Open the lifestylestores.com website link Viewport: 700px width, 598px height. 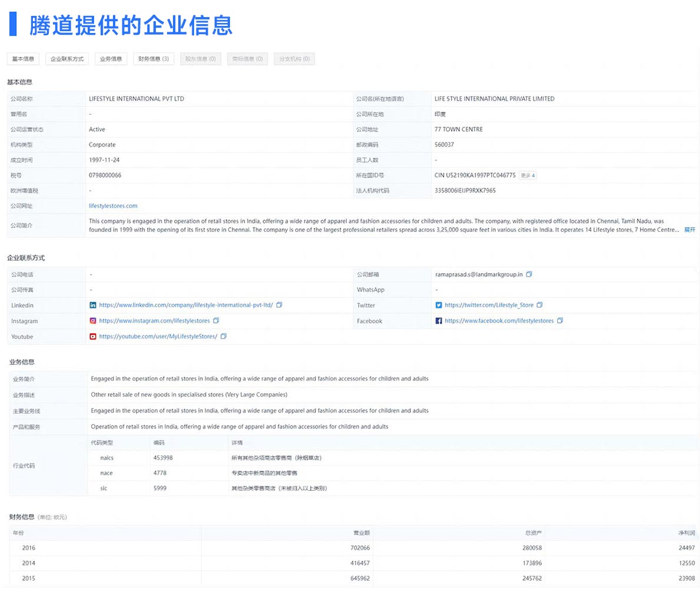(x=113, y=206)
